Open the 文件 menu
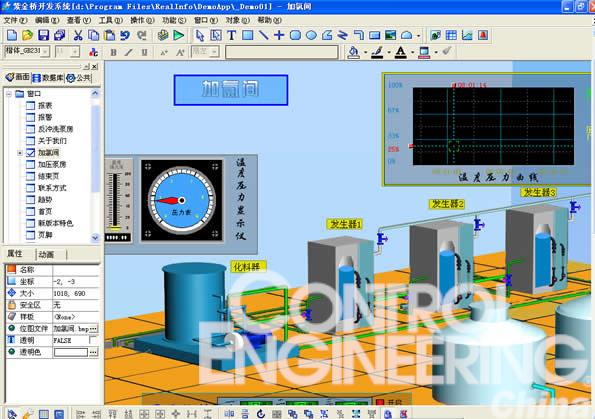Viewport: 595px width, 419px height. [15, 20]
